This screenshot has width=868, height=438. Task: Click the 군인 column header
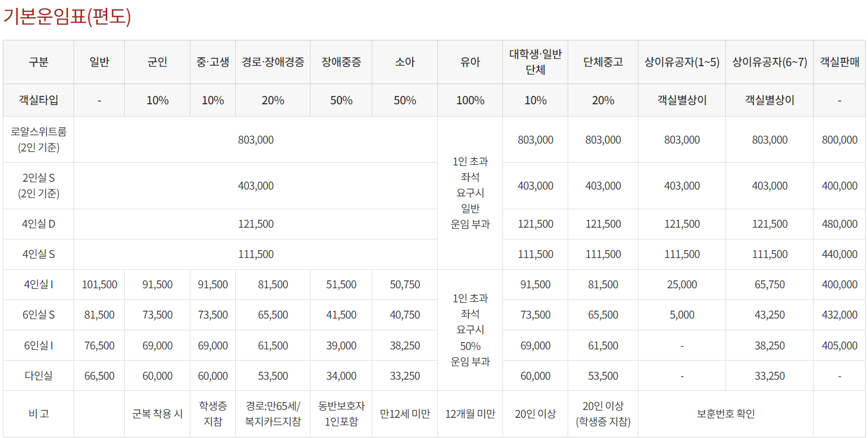(157, 62)
